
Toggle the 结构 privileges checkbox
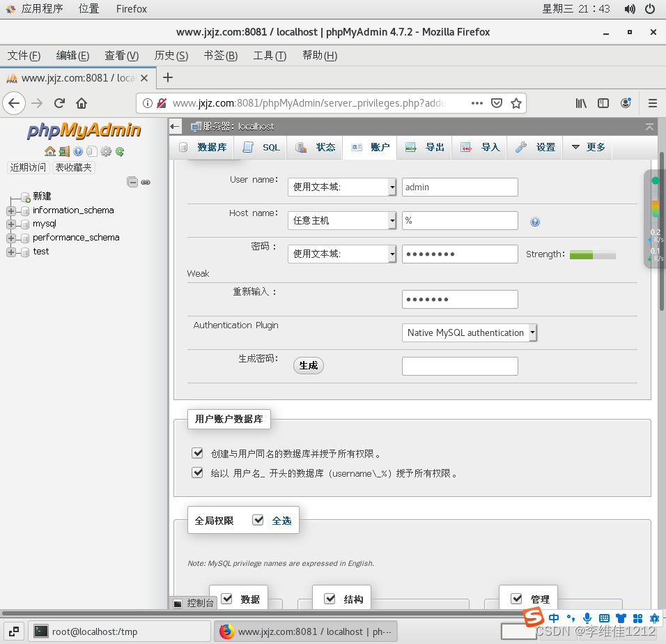pyautogui.click(x=330, y=599)
